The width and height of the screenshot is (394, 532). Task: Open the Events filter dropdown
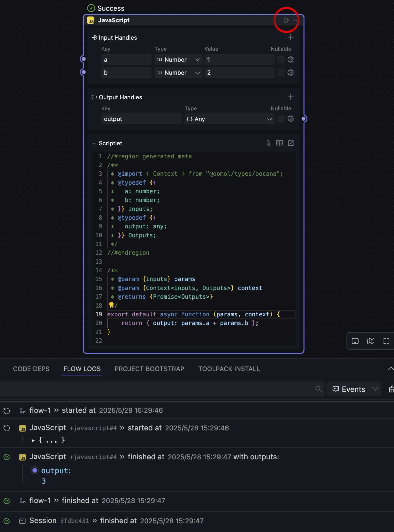(354, 389)
